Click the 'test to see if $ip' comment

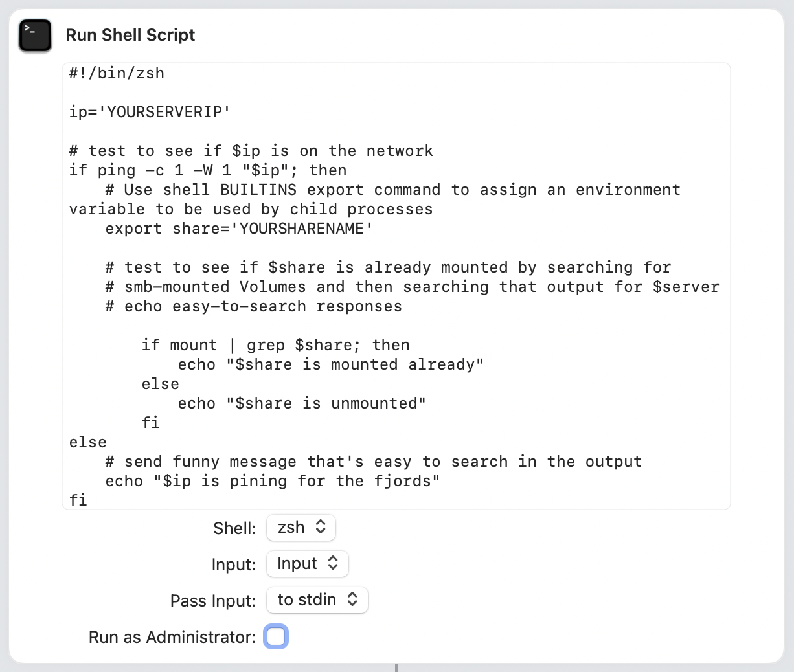pos(251,151)
